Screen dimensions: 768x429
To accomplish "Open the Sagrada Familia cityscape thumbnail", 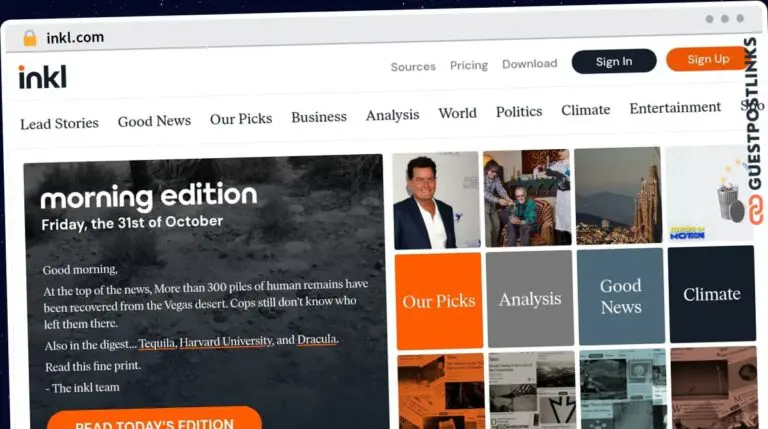I will pyautogui.click(x=618, y=195).
